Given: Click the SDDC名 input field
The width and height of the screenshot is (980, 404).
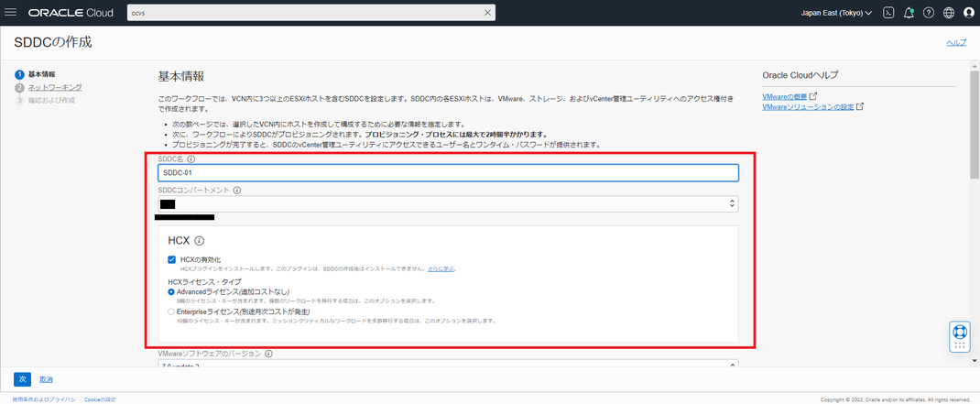Looking at the screenshot, I should pos(448,172).
